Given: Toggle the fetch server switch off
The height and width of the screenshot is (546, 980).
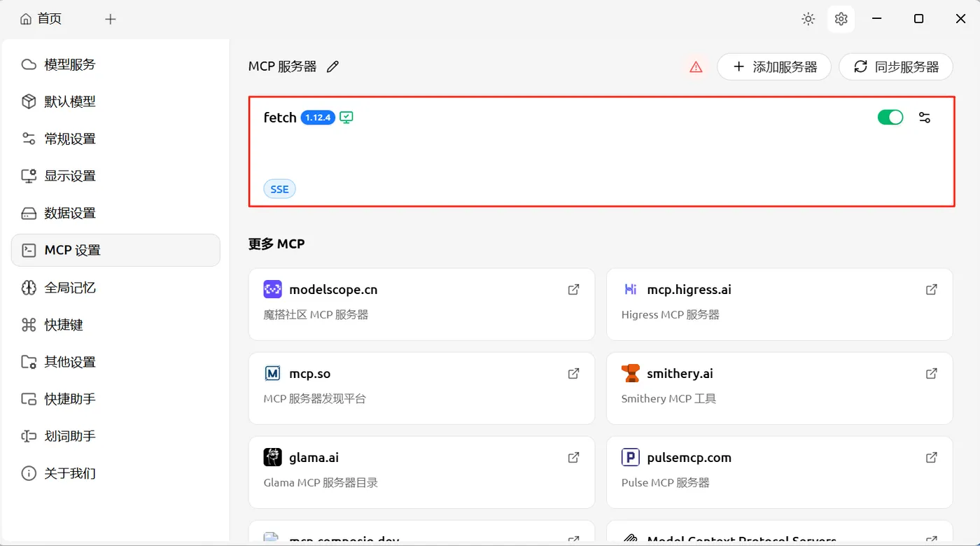Looking at the screenshot, I should click(x=890, y=118).
